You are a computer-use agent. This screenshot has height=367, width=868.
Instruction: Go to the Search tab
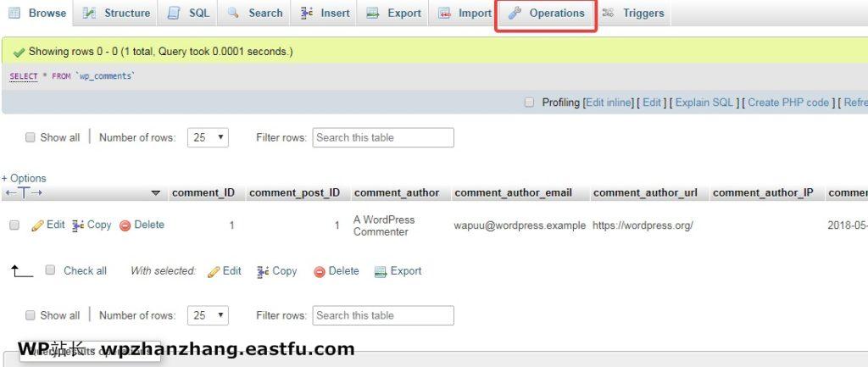(255, 13)
